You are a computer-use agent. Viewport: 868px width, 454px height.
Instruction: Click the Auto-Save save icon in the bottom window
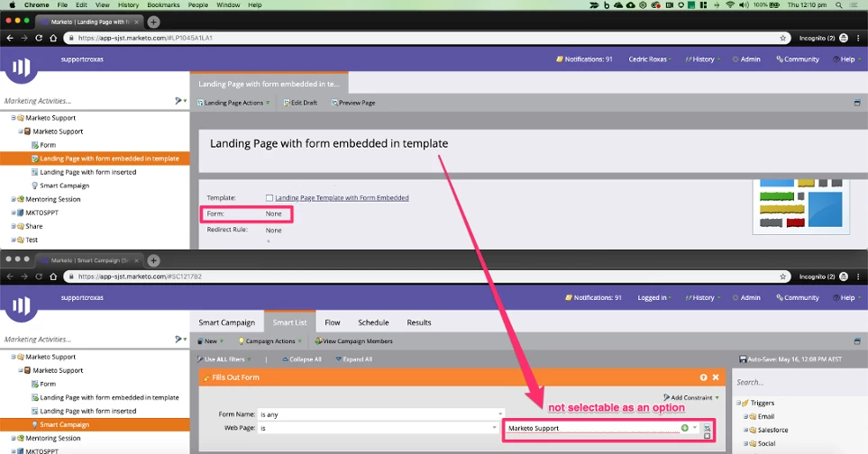tap(743, 359)
